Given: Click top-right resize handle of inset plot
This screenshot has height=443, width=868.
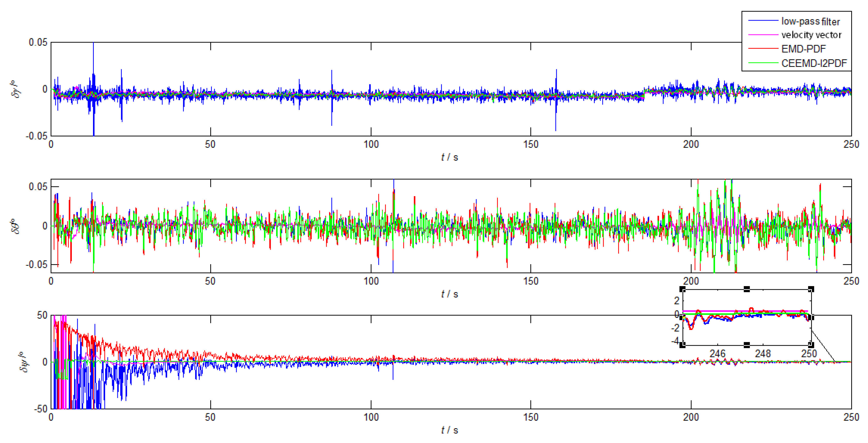Looking at the screenshot, I should pyautogui.click(x=811, y=289).
